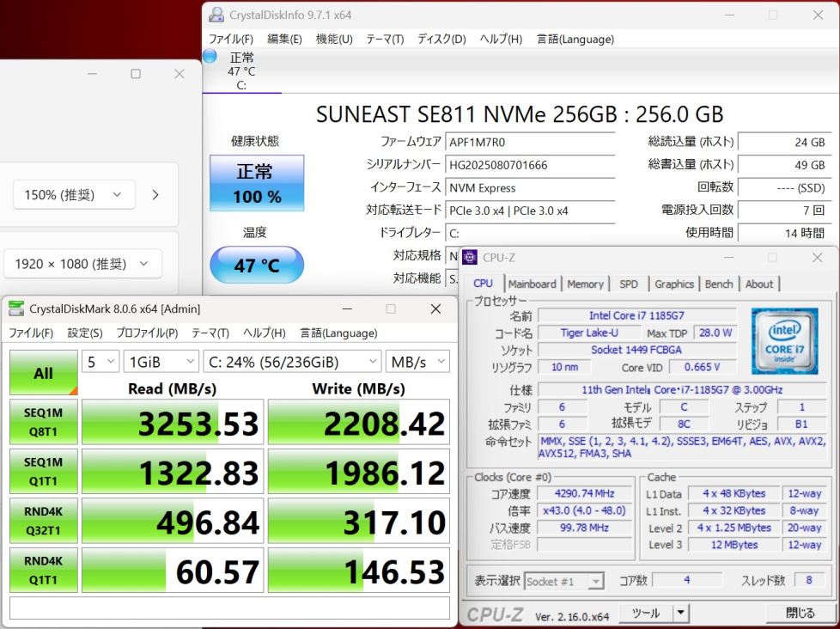Open the MB/s unit dropdown
This screenshot has height=629, width=840.
point(417,362)
